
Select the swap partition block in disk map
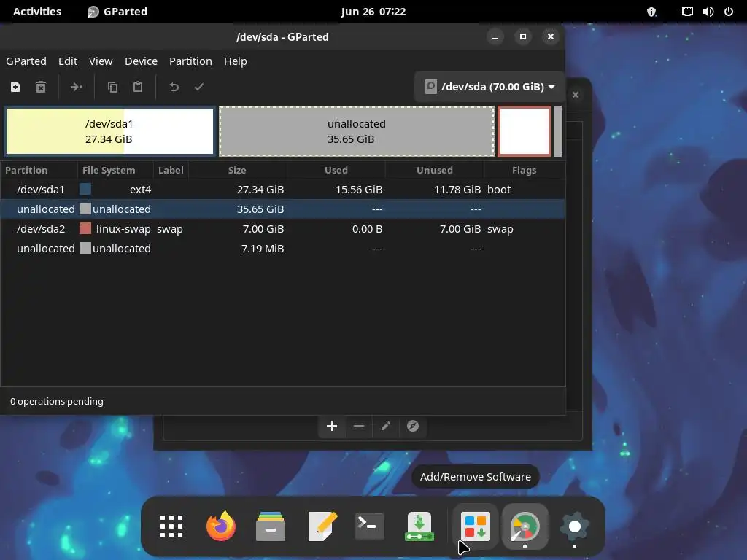coord(524,131)
